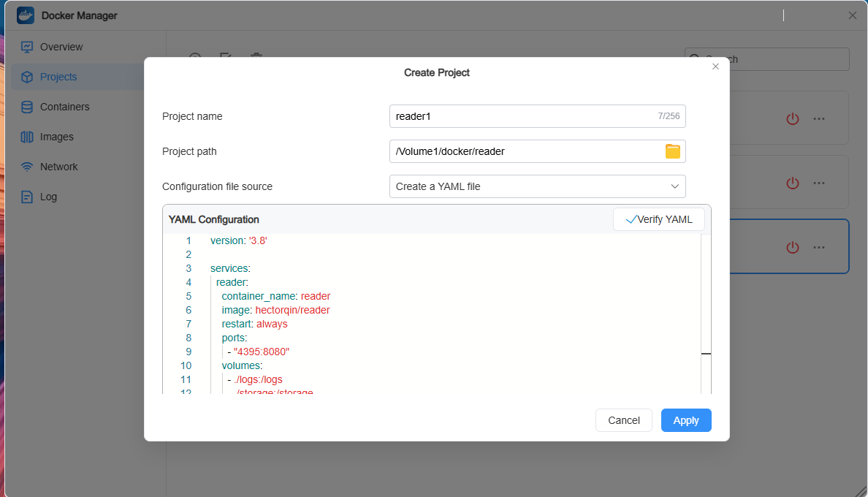Open the Configuration file source dropdown
The height and width of the screenshot is (497, 868).
537,186
